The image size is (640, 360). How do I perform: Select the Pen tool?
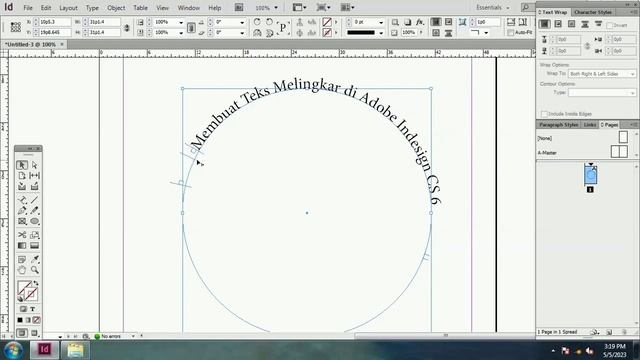click(22, 211)
